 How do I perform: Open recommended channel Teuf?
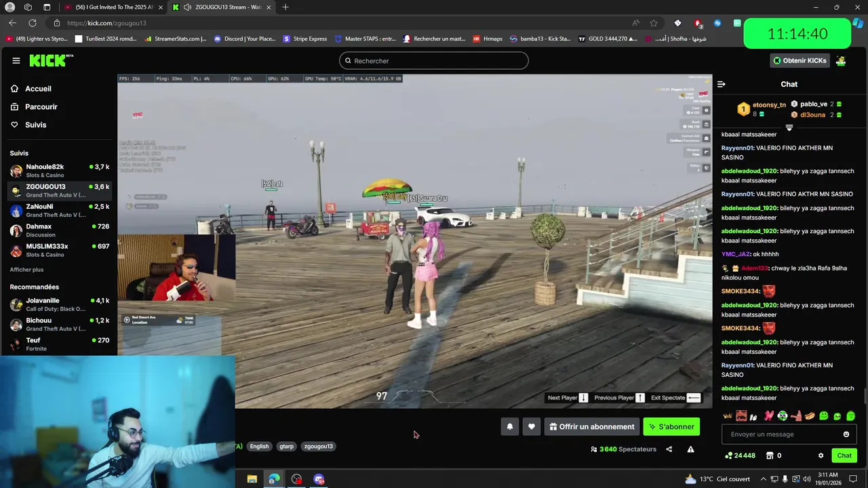point(60,344)
